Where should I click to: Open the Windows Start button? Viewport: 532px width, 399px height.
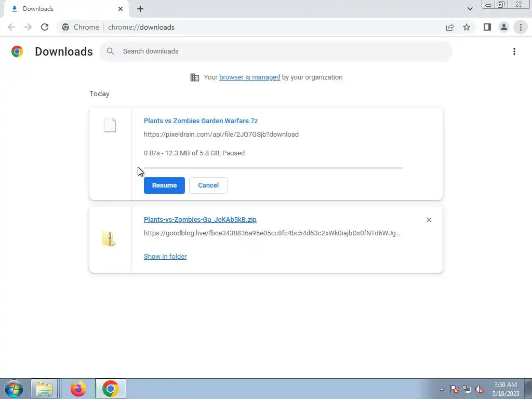pos(14,389)
